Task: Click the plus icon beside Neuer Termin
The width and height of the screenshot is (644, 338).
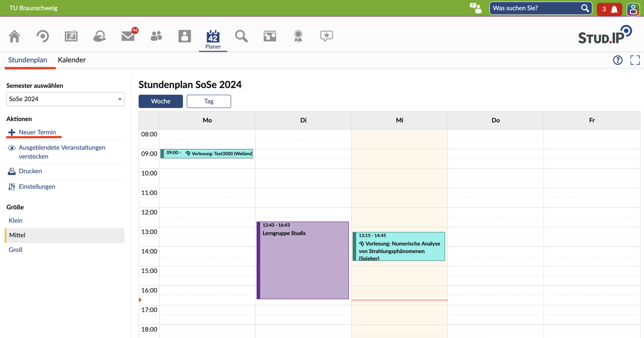Action: pyautogui.click(x=12, y=132)
